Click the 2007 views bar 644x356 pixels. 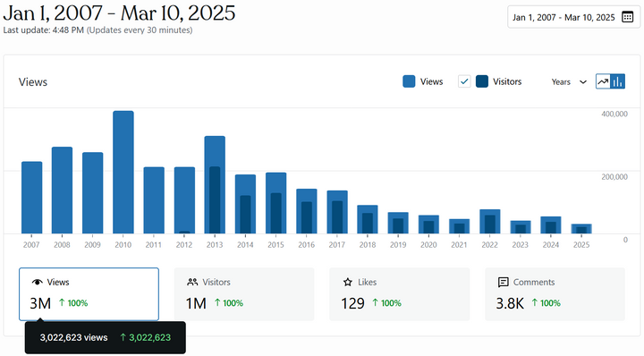(31, 198)
